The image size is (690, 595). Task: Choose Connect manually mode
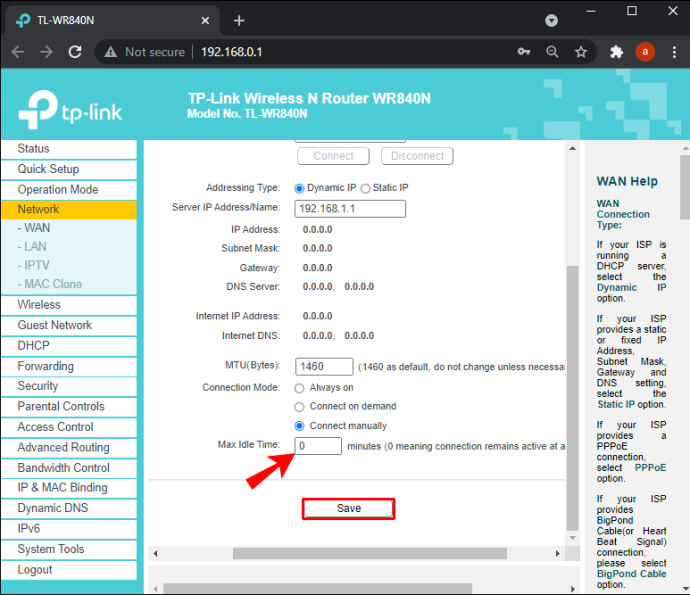tap(299, 426)
